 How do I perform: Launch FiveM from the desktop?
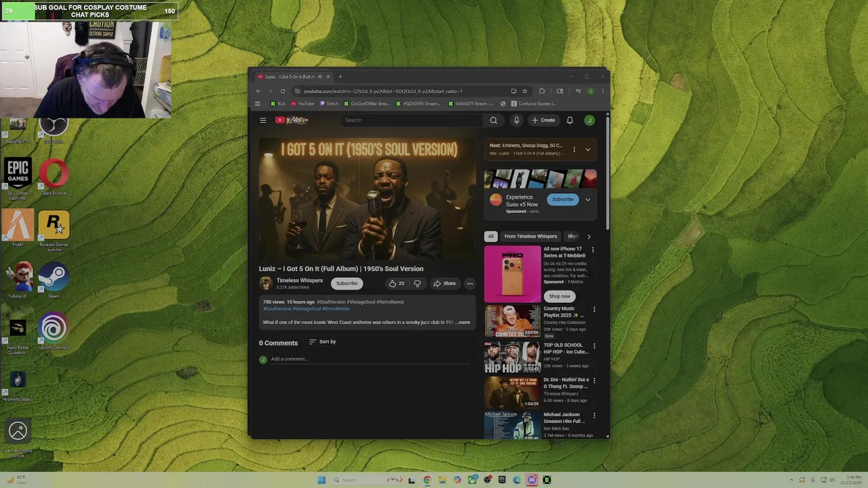18,228
